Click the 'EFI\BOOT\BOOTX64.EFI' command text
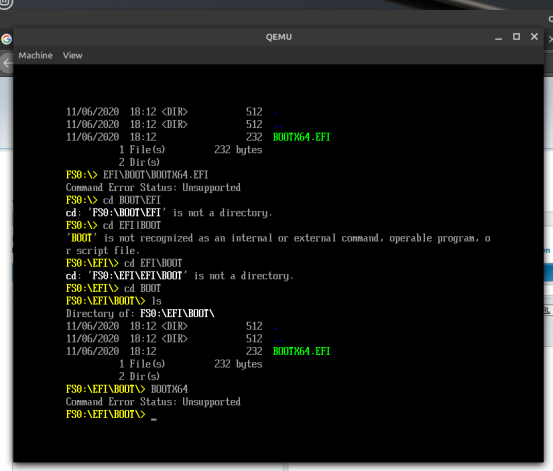The image size is (553, 471). point(156,175)
